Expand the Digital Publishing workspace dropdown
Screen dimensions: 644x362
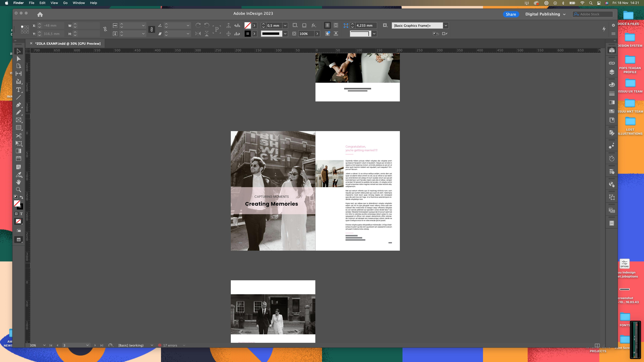pyautogui.click(x=564, y=14)
